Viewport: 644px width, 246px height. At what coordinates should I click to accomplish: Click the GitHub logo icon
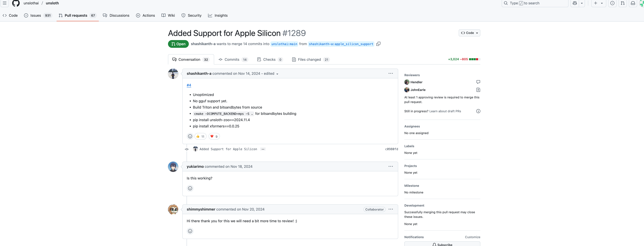pos(16,3)
